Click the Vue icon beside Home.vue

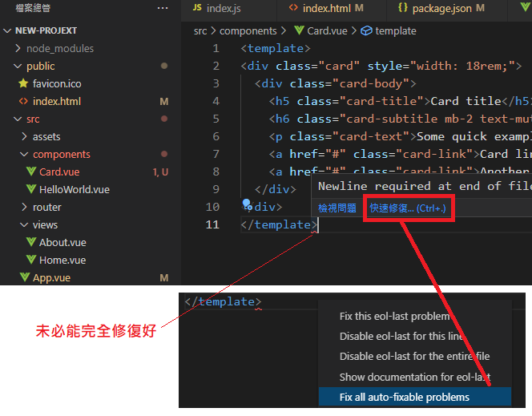pos(31,260)
